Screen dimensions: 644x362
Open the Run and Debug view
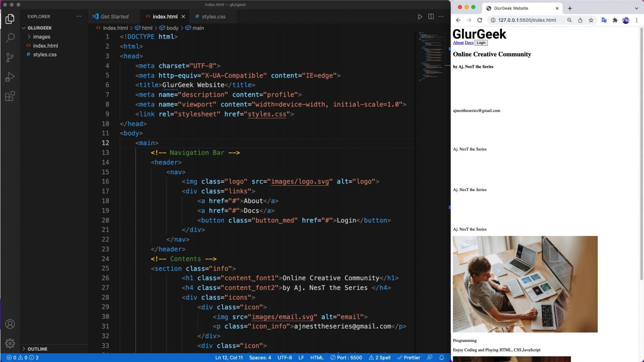(x=10, y=77)
